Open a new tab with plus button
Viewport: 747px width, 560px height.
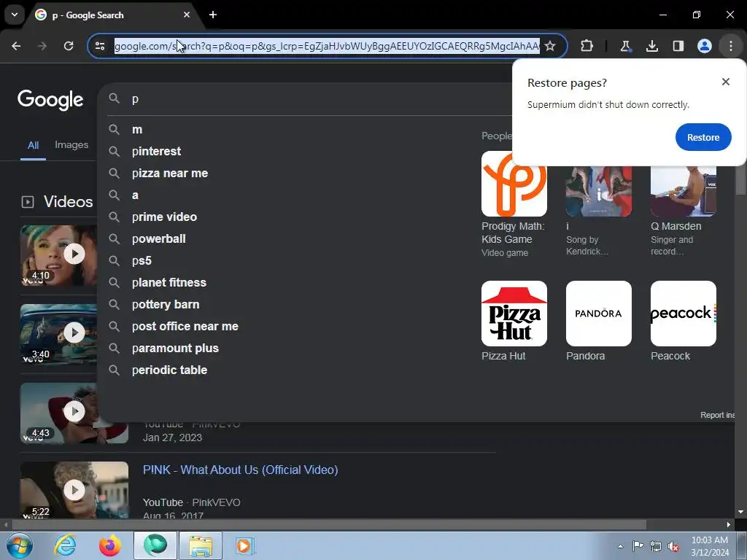(213, 15)
